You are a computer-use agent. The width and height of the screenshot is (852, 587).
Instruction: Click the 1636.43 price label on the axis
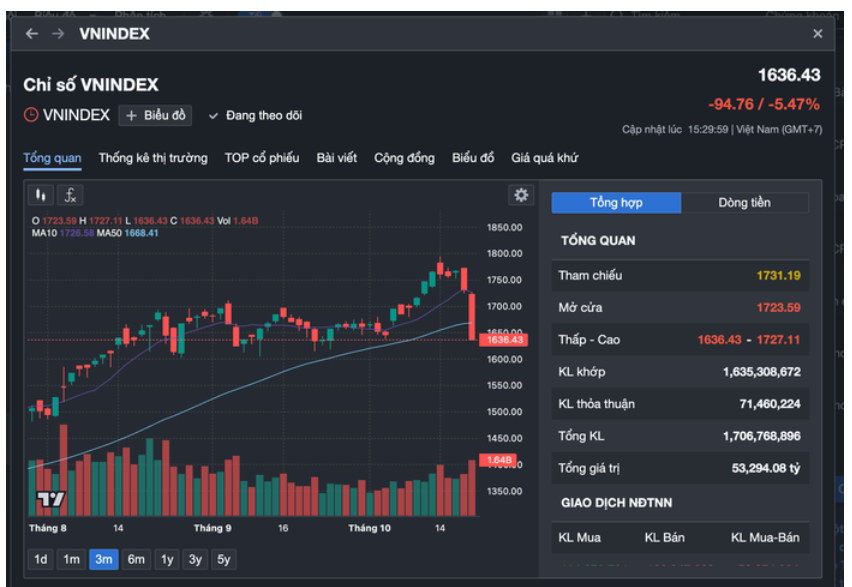pyautogui.click(x=504, y=340)
